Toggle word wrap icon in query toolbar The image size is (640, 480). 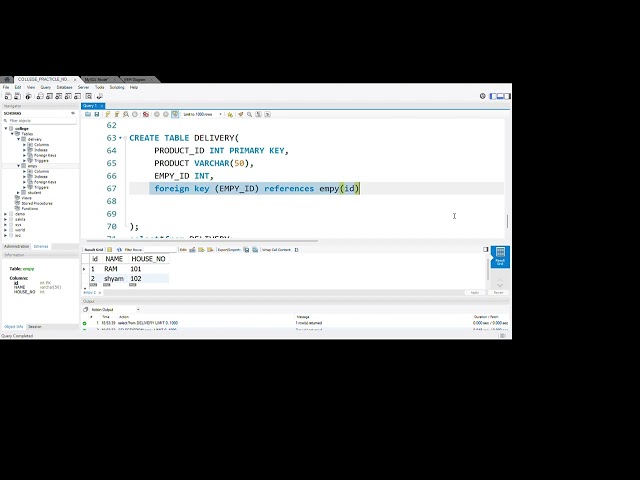pos(267,114)
